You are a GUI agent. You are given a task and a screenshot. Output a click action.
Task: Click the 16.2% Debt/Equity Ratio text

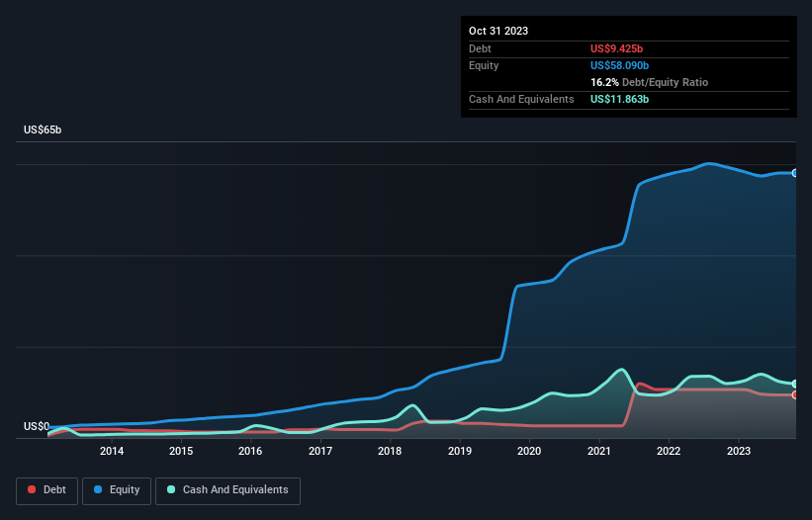[649, 82]
